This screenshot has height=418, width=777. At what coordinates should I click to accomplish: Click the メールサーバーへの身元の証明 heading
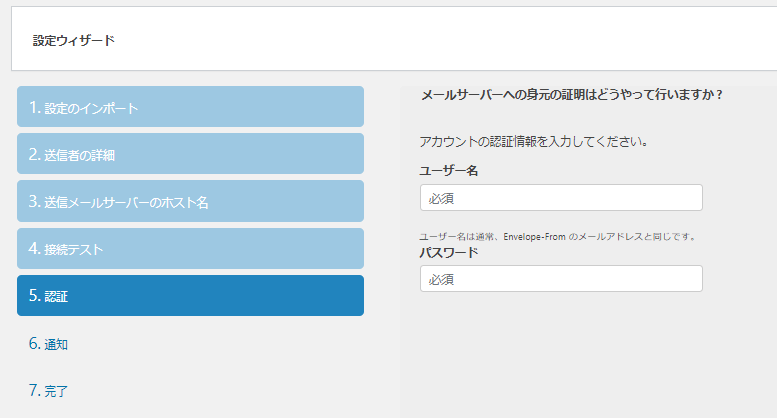[x=572, y=95]
